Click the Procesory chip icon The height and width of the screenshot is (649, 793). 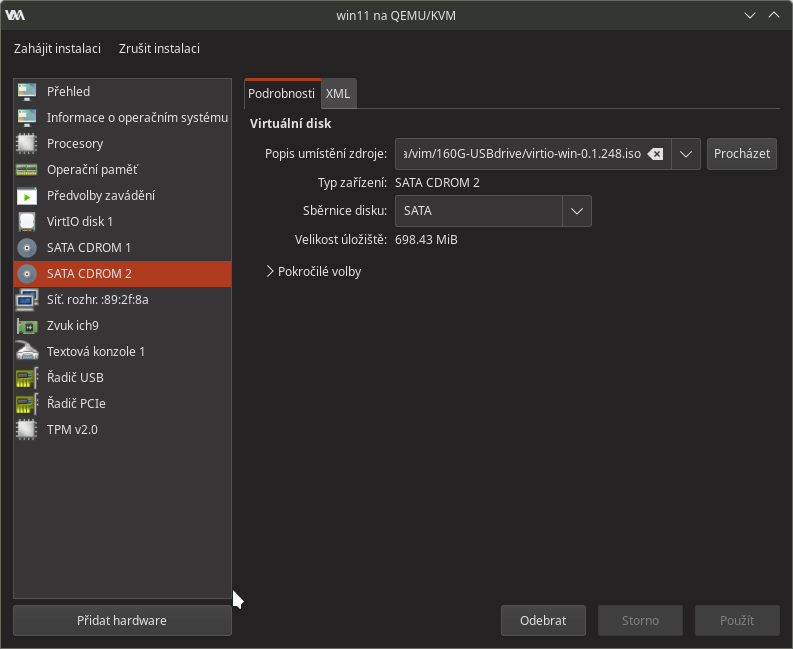tap(27, 144)
